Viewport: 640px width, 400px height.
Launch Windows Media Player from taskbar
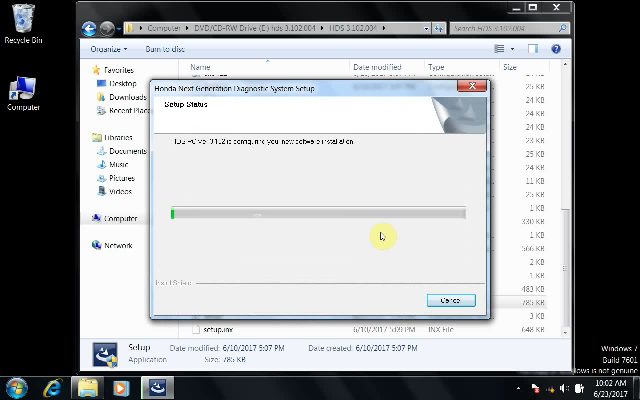point(121,388)
